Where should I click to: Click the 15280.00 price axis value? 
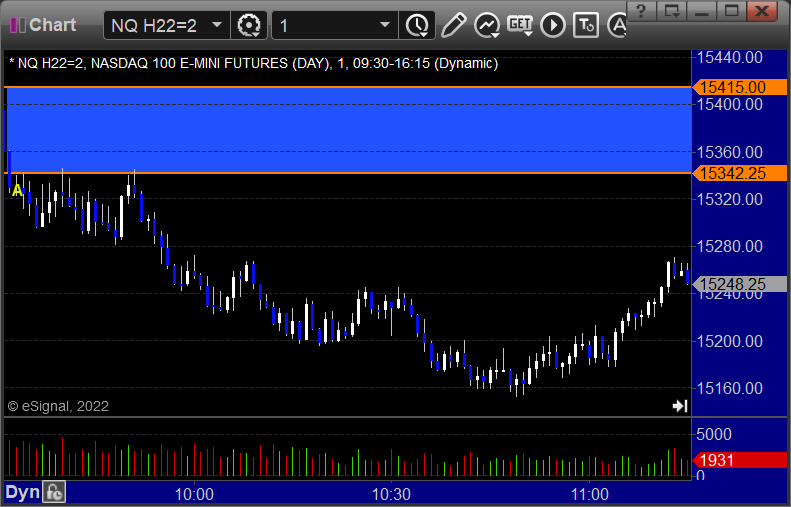click(729, 246)
